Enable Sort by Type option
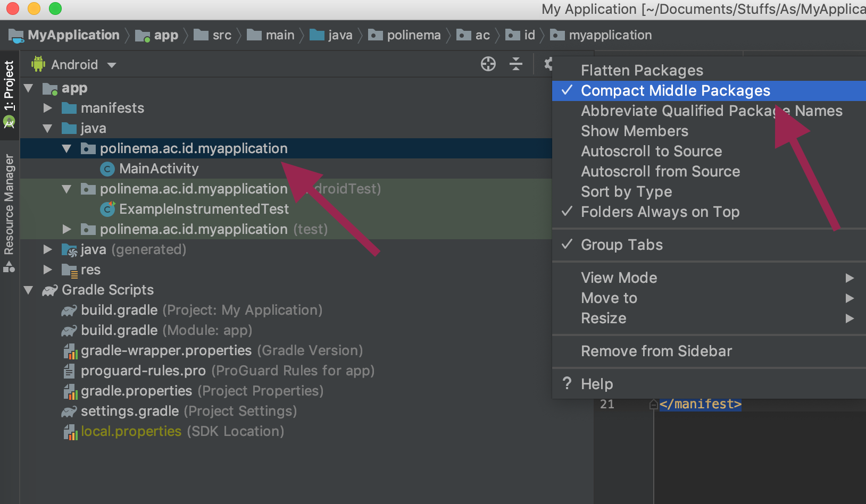This screenshot has width=866, height=504. tap(709, 192)
